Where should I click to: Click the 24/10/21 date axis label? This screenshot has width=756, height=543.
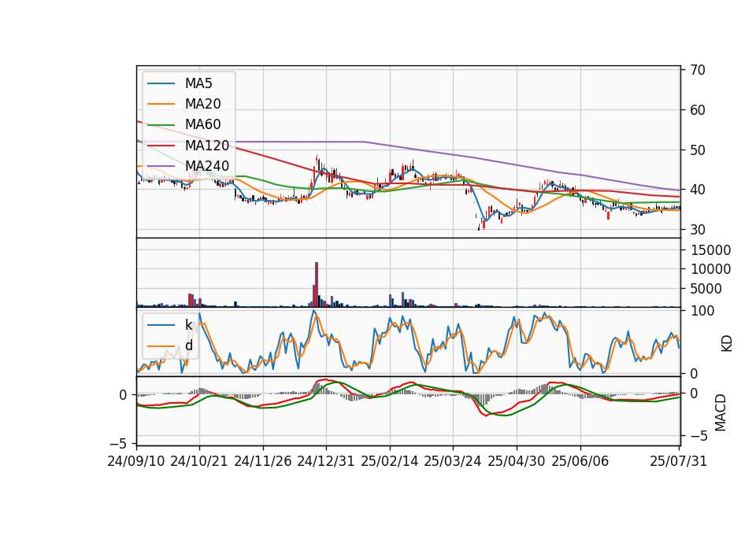pyautogui.click(x=199, y=461)
